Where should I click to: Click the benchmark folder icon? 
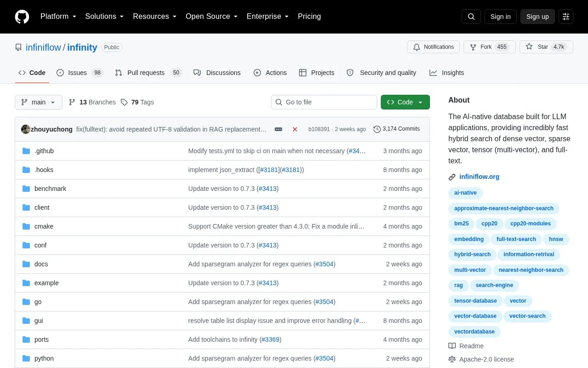[x=26, y=189]
